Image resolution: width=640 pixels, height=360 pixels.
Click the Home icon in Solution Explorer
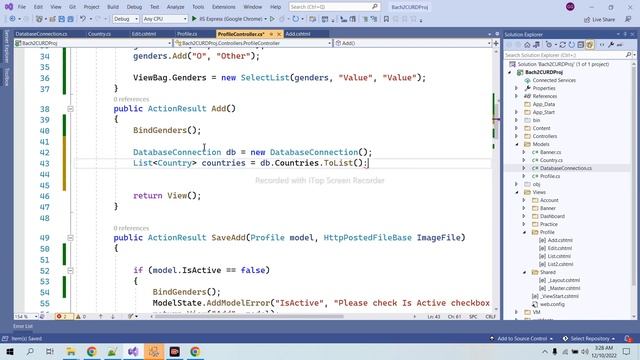click(527, 45)
